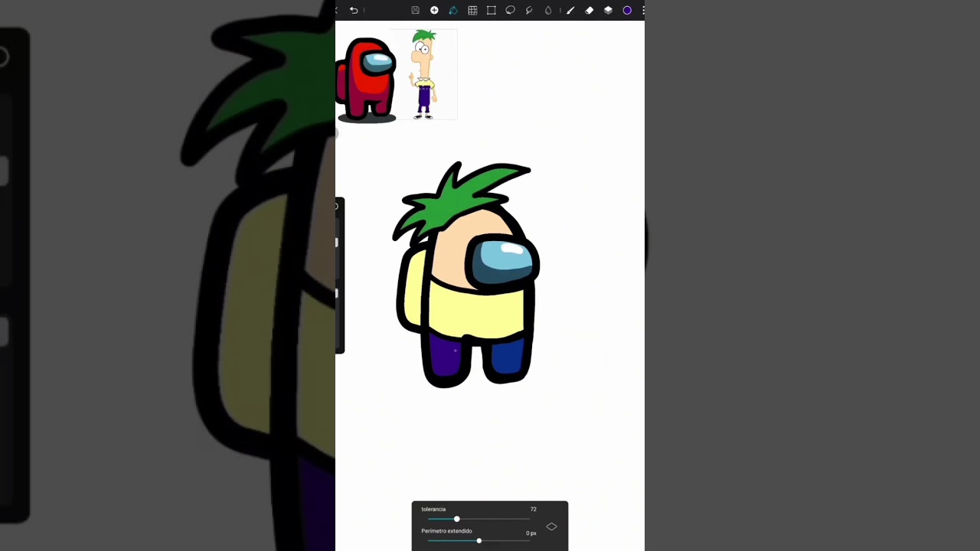Screen dimensions: 980x551
Task: Select the eraser tool
Action: click(589, 10)
